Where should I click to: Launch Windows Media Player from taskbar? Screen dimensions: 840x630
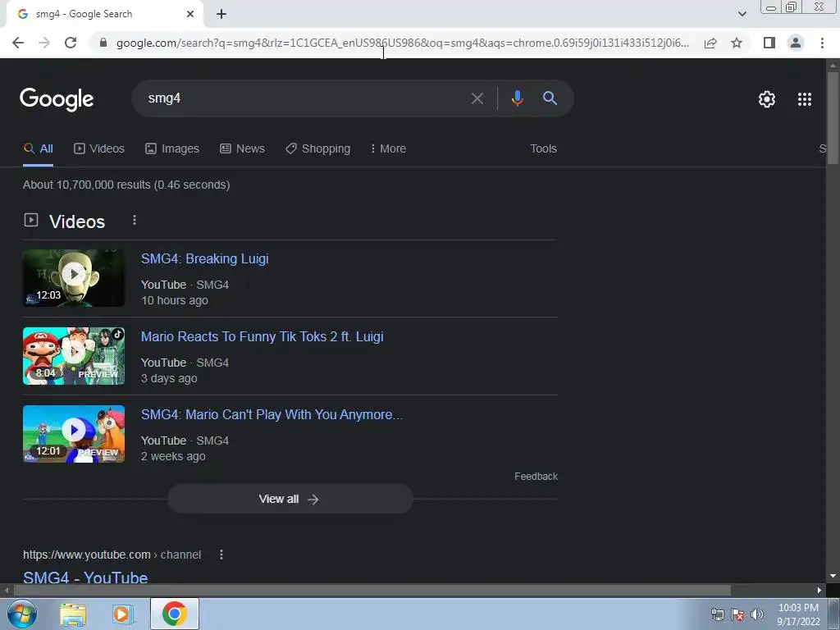[x=122, y=614]
